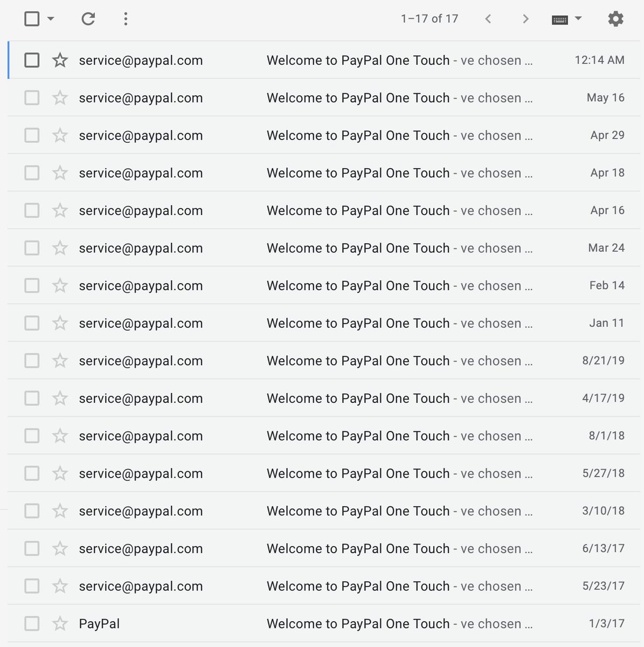Select the Jan 11 email checkbox
This screenshot has height=647, width=644.
tap(32, 323)
